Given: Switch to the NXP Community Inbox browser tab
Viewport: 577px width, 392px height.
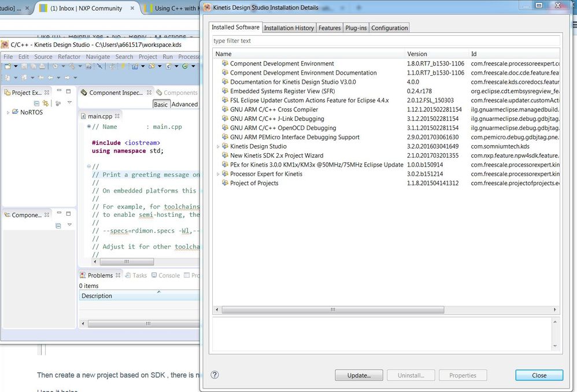Looking at the screenshot, I should pos(86,8).
